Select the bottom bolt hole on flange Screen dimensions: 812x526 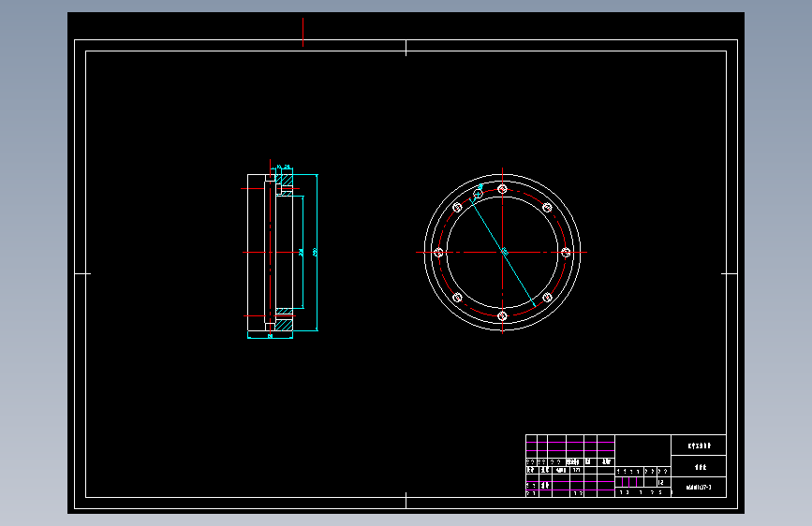[x=502, y=315]
